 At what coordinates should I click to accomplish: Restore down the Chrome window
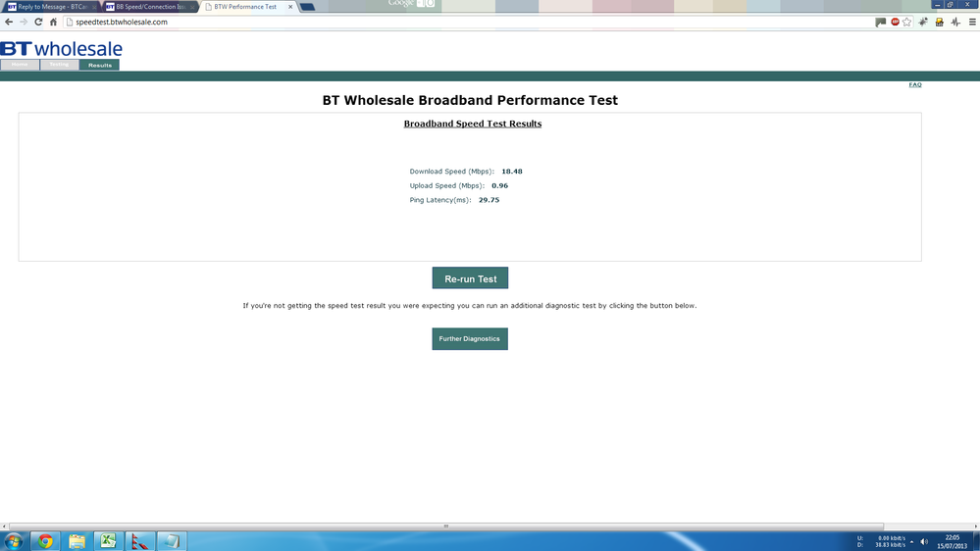pyautogui.click(x=951, y=4)
